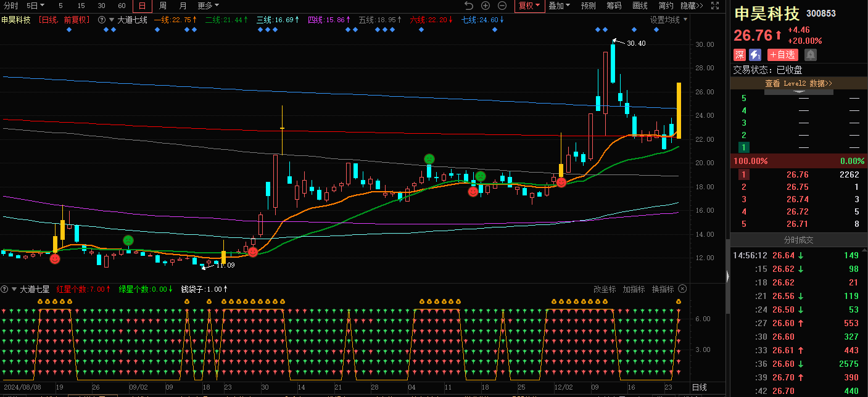Click the 11.09 low price marker

click(226, 265)
